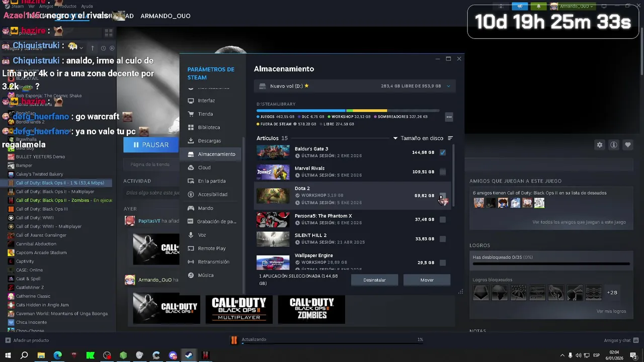Select Cats Hidden in Jingle Jam

(42, 305)
